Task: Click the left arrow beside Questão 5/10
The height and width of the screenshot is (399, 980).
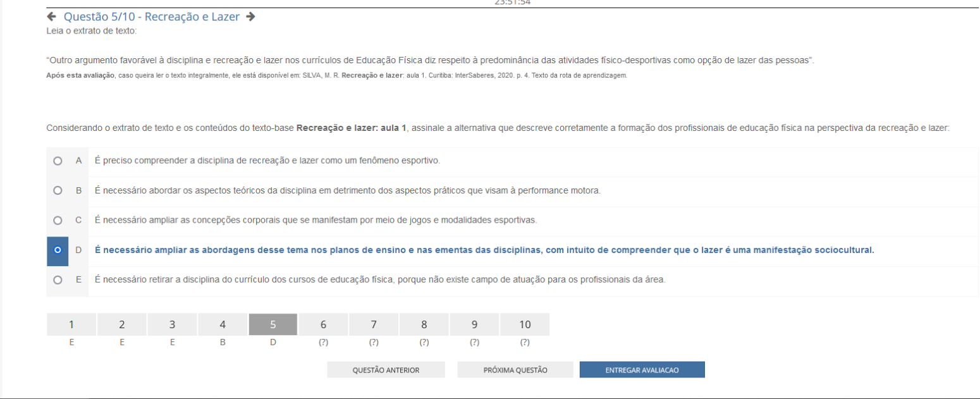Action: 51,17
